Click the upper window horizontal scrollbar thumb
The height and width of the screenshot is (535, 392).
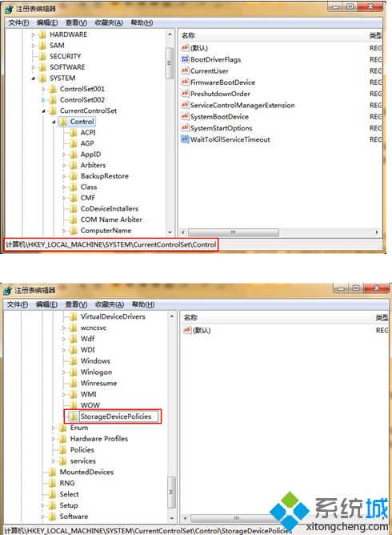[234, 232]
